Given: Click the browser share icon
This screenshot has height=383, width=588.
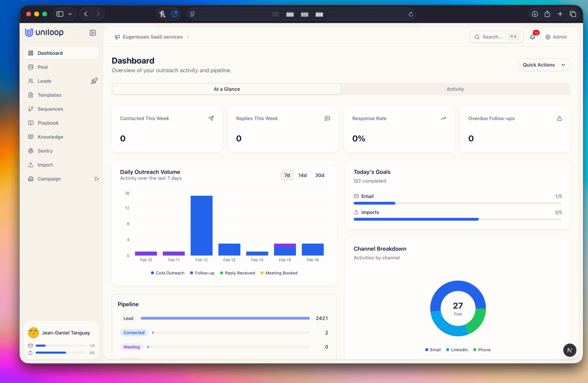Looking at the screenshot, I should 547,14.
